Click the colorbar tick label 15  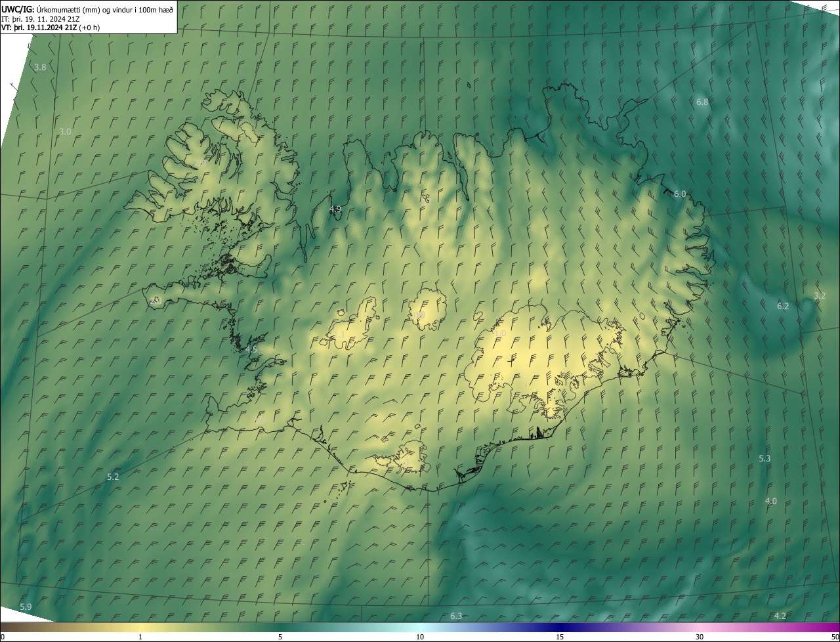point(560,637)
